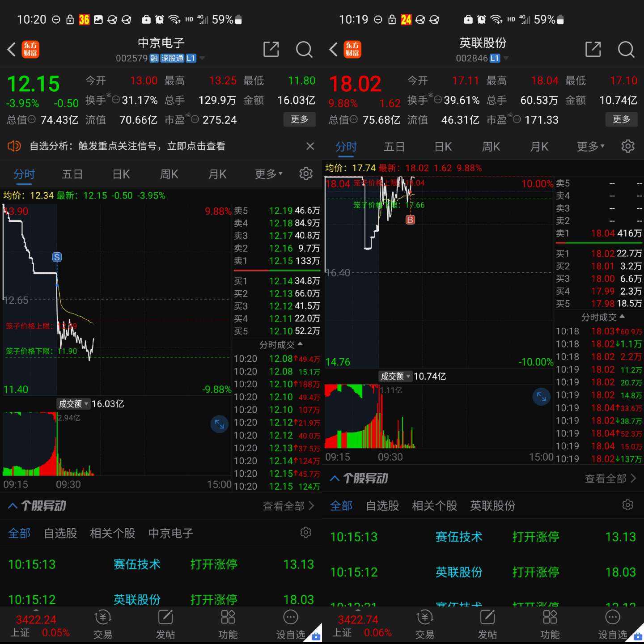Toggle 总值 circle indicator on 中京电子

tap(32, 119)
